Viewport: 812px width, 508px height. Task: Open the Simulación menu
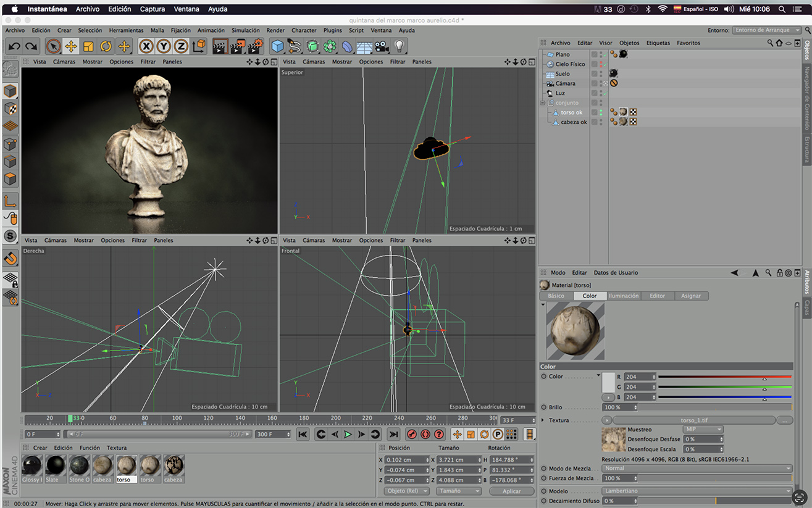[x=245, y=30]
